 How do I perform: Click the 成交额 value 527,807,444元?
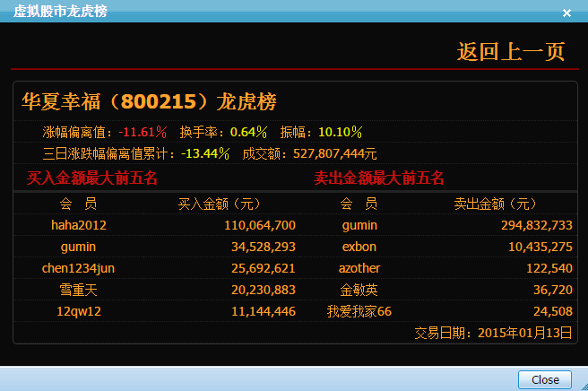[335, 153]
